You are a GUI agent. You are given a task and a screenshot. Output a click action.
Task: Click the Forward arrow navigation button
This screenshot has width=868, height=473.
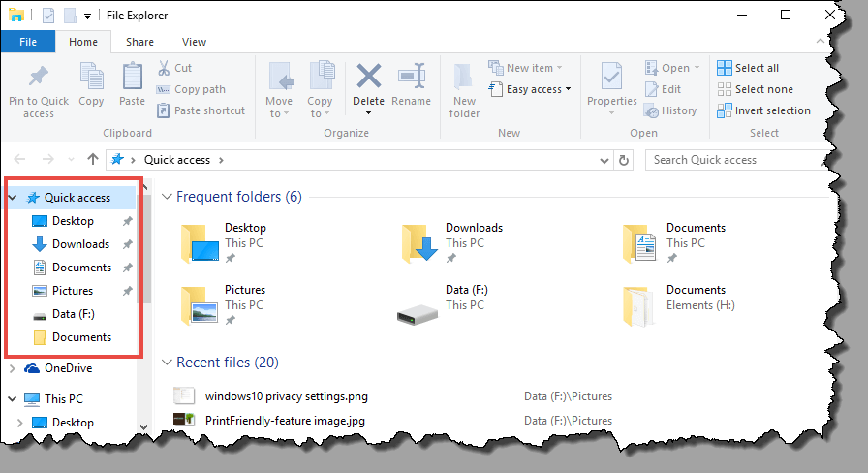(48, 160)
